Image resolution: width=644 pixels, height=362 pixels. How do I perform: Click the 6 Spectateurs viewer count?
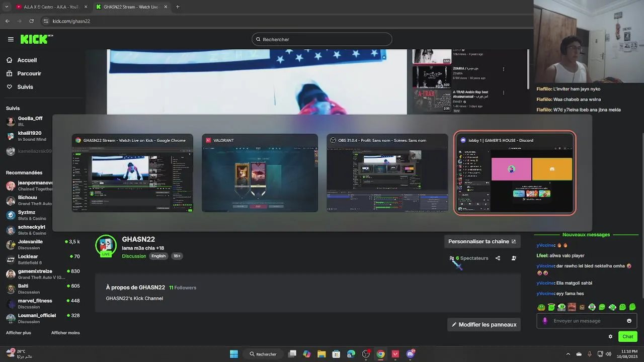[x=469, y=258]
